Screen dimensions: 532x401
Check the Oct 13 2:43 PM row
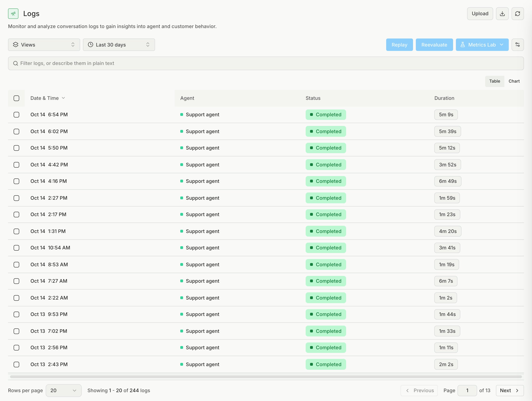(x=16, y=365)
